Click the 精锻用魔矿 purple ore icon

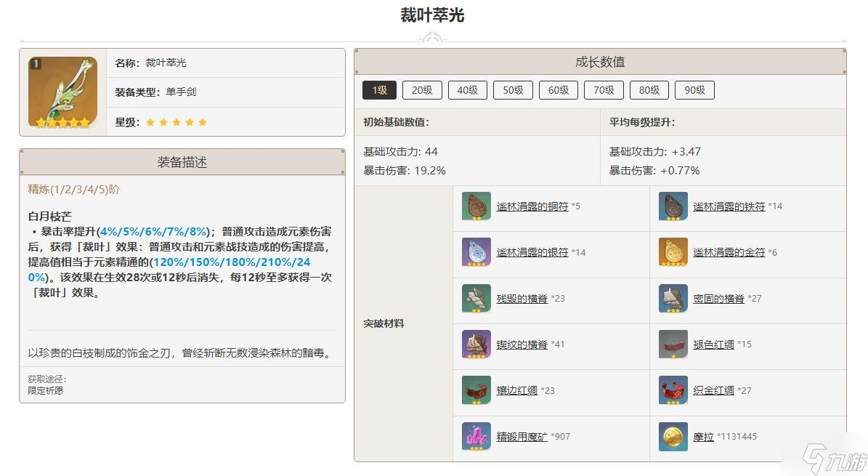point(476,437)
